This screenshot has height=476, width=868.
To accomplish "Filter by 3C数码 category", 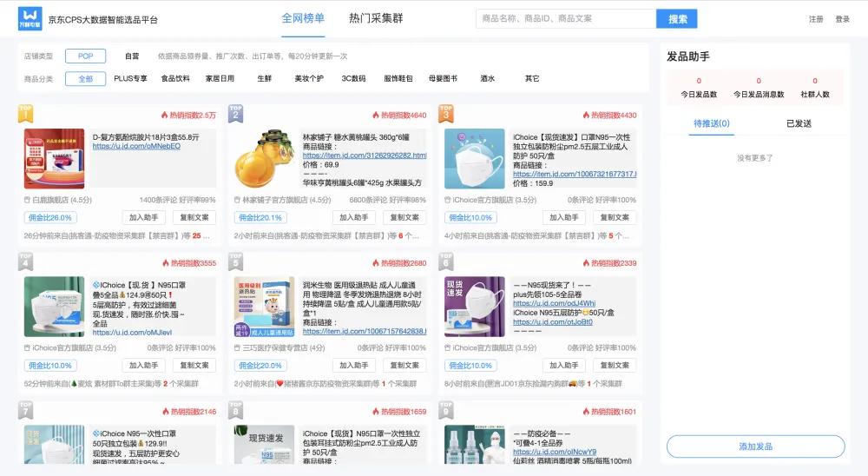I will coord(354,79).
